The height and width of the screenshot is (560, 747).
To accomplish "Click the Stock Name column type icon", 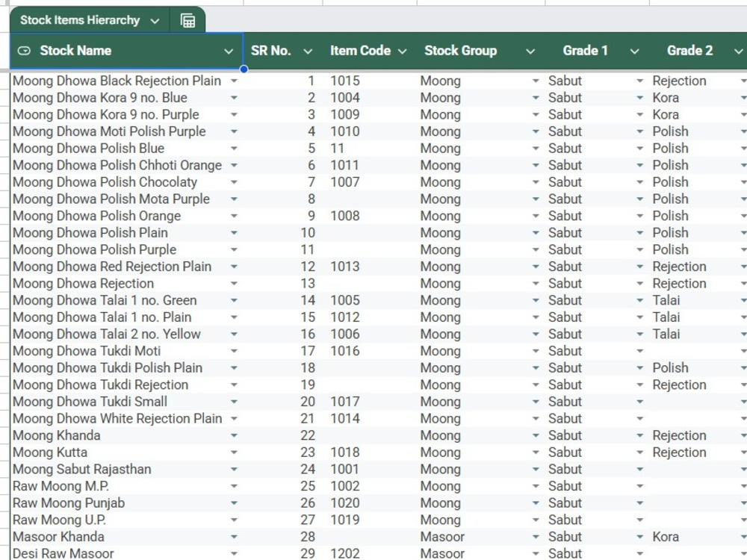I will 24,51.
